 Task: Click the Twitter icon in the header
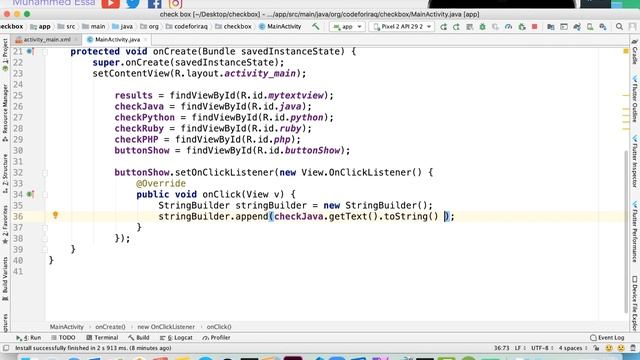pyautogui.click(x=133, y=4)
